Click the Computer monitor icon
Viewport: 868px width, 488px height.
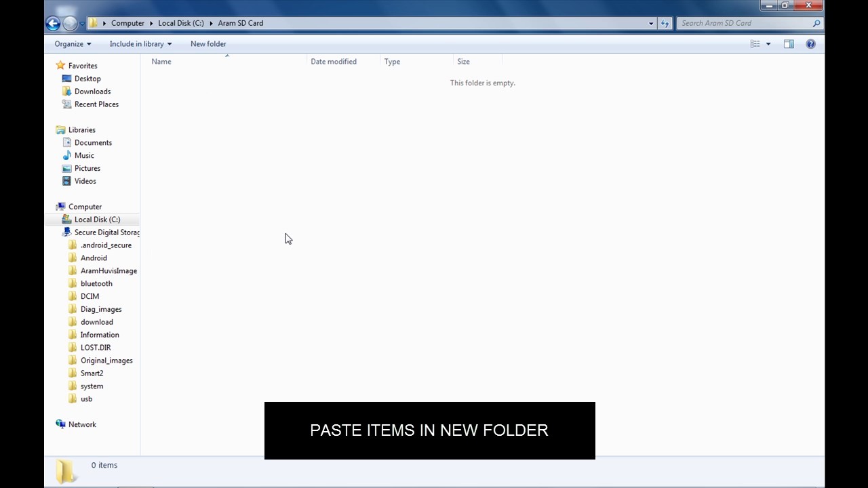click(60, 207)
